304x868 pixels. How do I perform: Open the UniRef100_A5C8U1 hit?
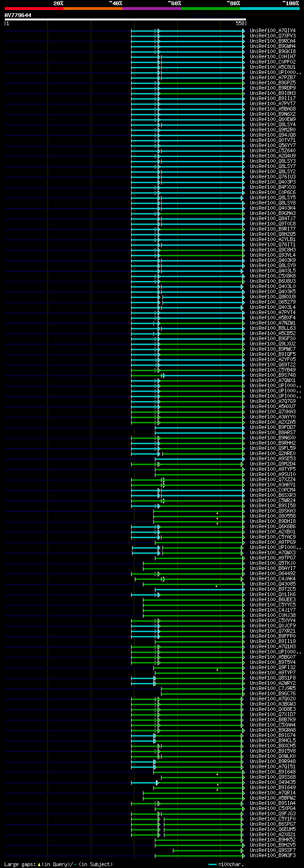(273, 67)
